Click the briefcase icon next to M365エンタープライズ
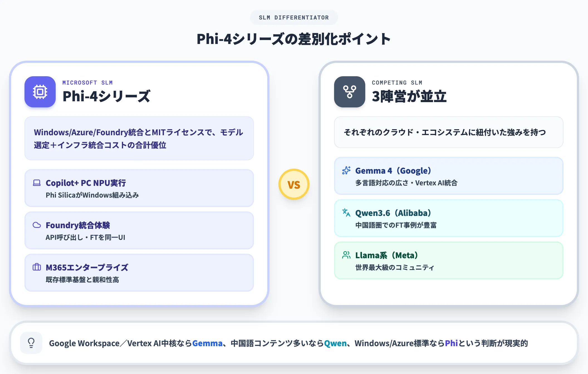The image size is (588, 374). (x=37, y=267)
